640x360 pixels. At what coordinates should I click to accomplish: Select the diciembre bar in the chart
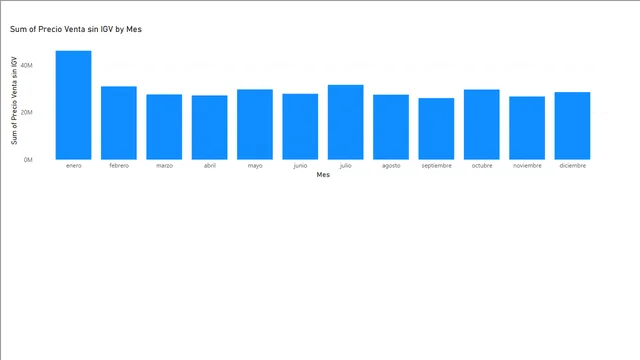[572, 126]
